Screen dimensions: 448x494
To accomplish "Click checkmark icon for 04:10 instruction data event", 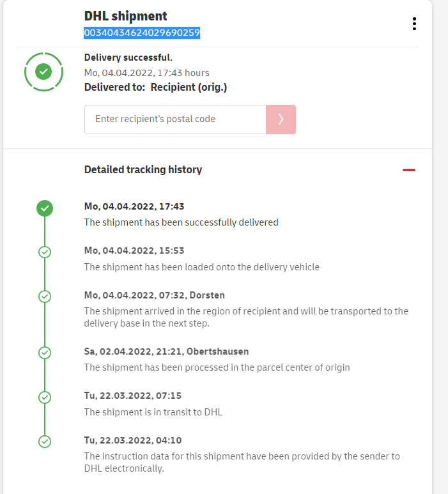I will [x=45, y=441].
